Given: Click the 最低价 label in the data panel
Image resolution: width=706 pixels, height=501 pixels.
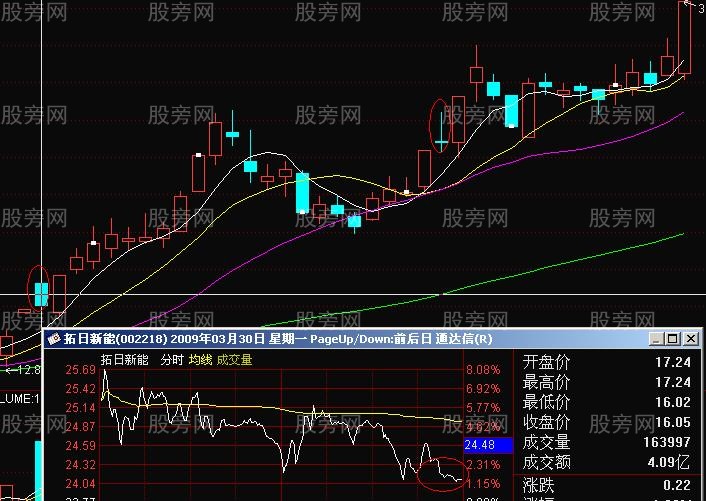Looking at the screenshot, I should tap(547, 402).
